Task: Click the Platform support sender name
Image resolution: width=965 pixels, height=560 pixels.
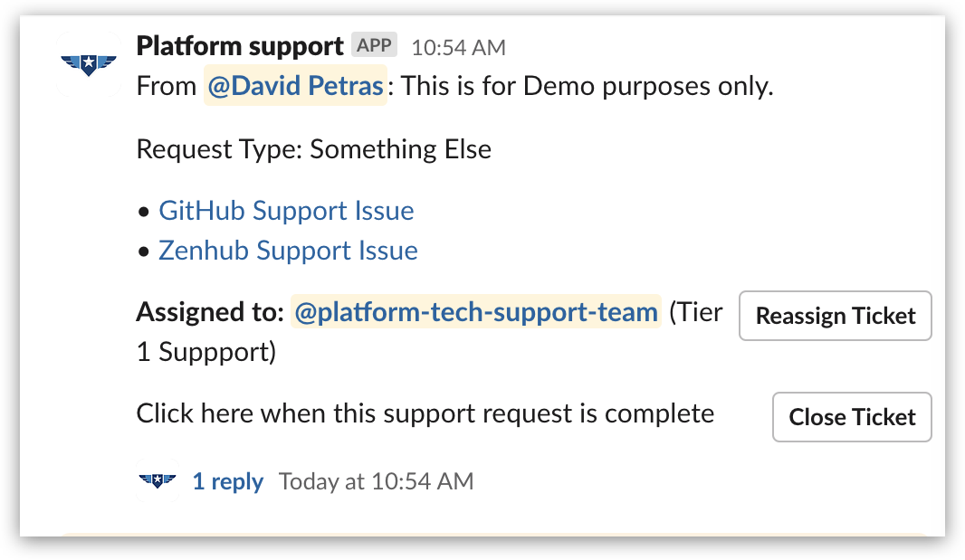Action: pos(240,45)
